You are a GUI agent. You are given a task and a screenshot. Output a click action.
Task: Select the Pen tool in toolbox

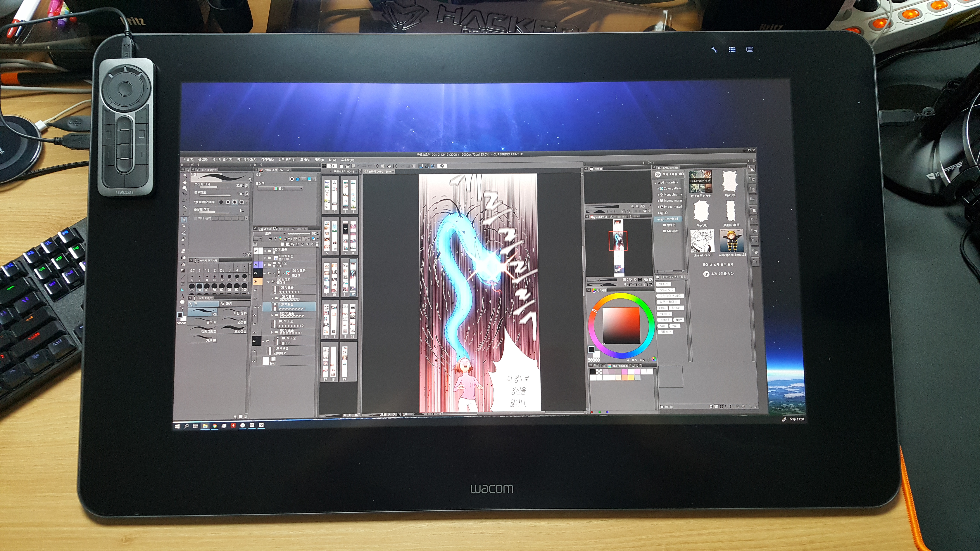coord(184,219)
